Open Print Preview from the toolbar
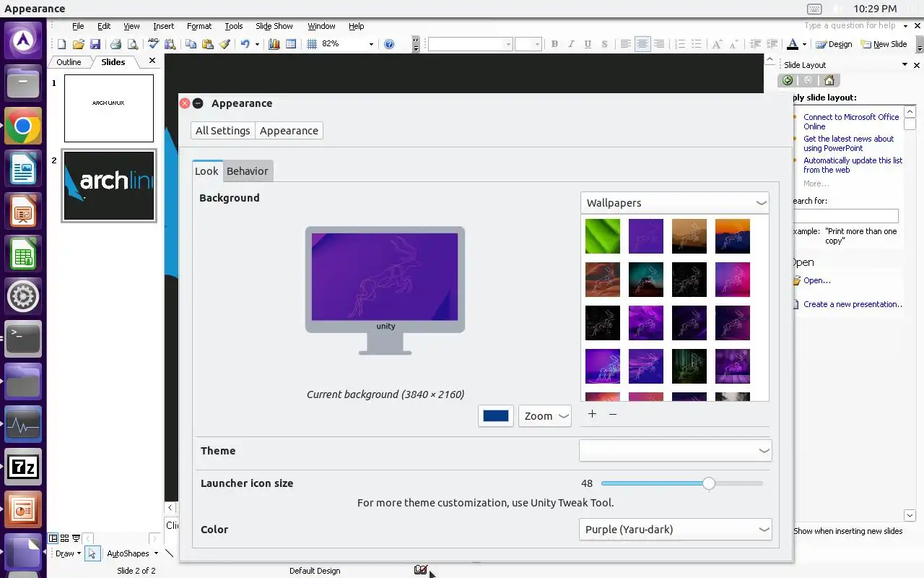Viewport: 924px width, 578px height. (x=132, y=44)
